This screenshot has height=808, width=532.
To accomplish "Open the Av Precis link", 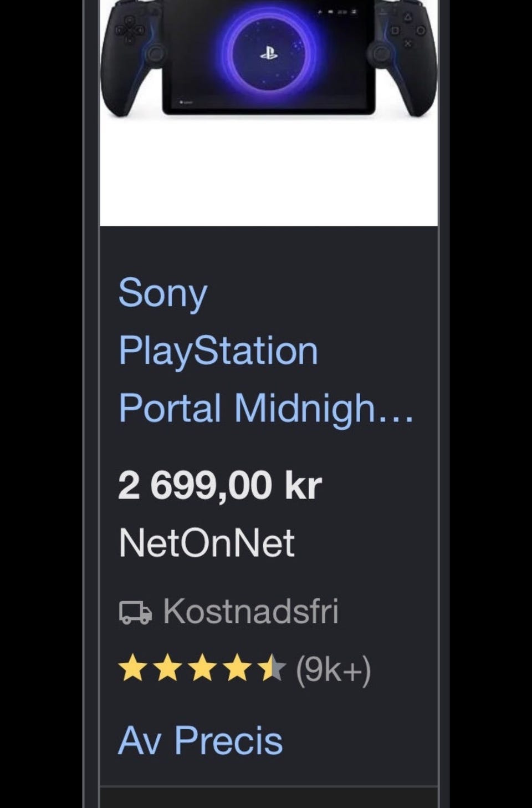I will 201,740.
